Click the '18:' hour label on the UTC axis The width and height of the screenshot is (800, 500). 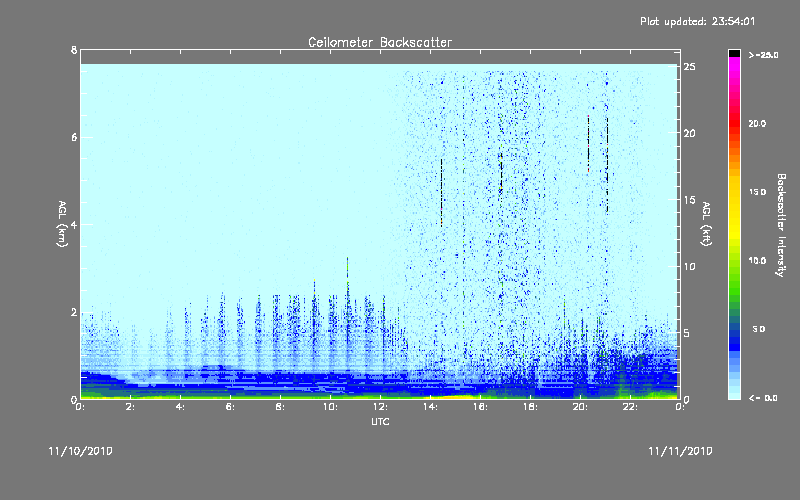(531, 407)
